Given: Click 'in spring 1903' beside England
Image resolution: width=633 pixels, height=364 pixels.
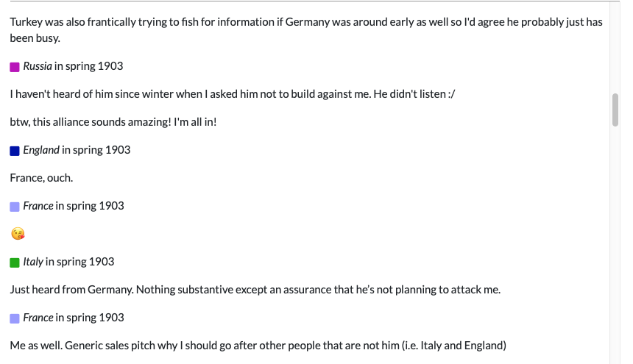Looking at the screenshot, I should pos(96,150).
